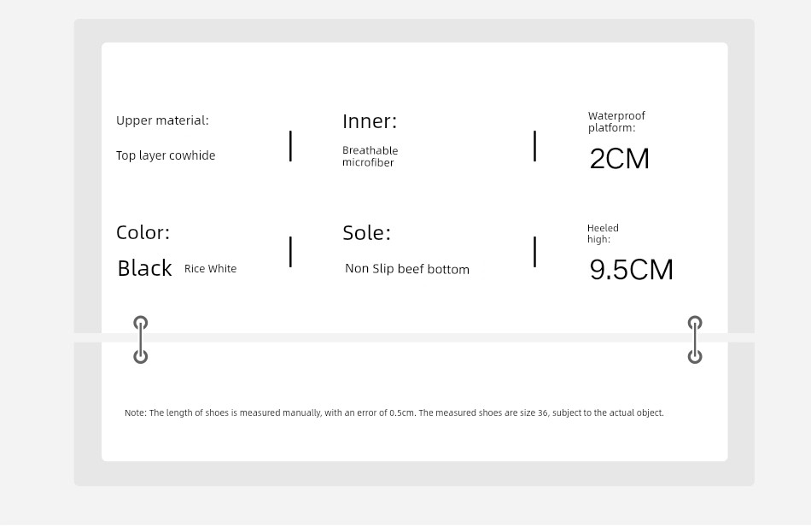
Task: Click the 'Top layer cowhide' text
Action: point(166,155)
